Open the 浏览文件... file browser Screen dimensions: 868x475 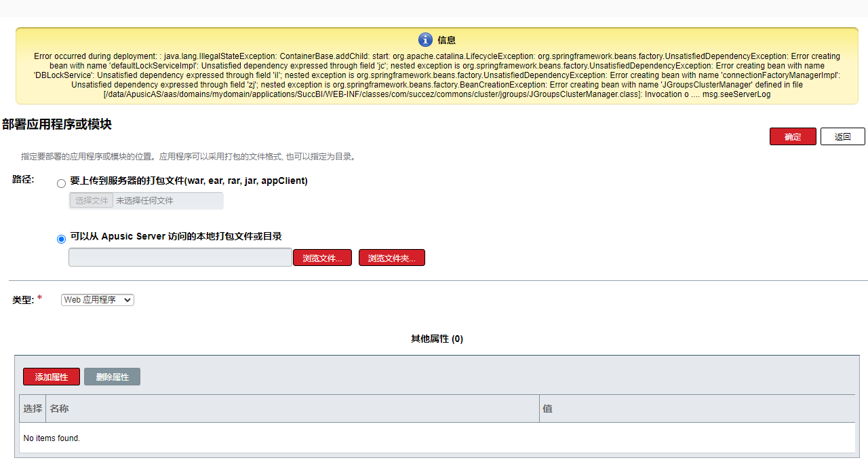coord(322,258)
